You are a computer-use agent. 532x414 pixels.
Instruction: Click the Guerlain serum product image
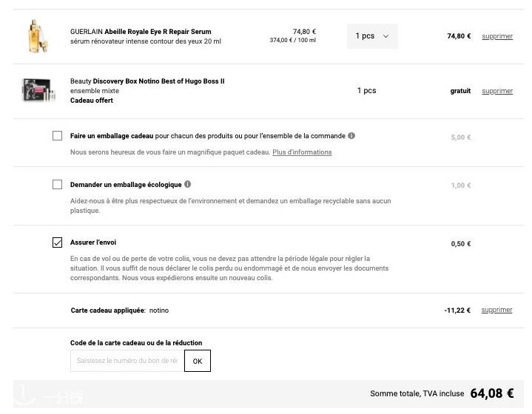38,36
